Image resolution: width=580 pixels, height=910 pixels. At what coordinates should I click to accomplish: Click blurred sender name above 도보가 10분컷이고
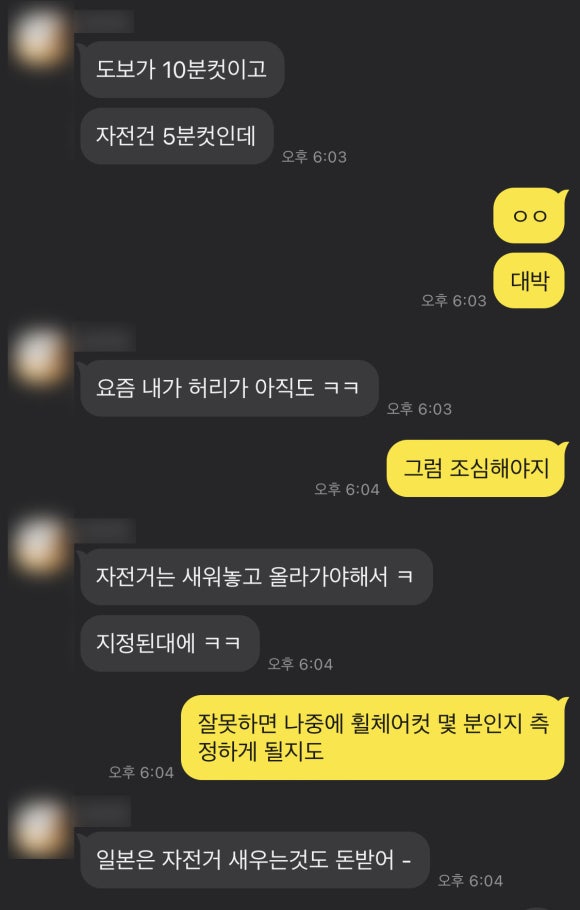click(104, 21)
